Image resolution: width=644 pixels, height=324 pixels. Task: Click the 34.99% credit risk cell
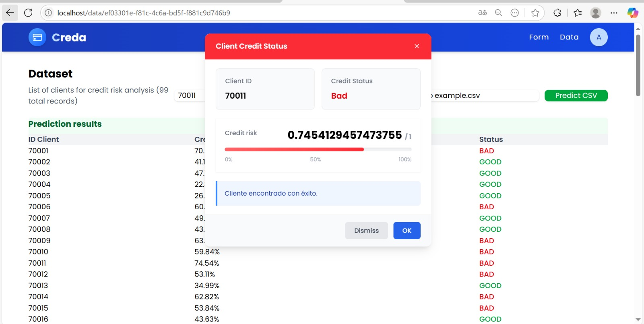[207, 285]
